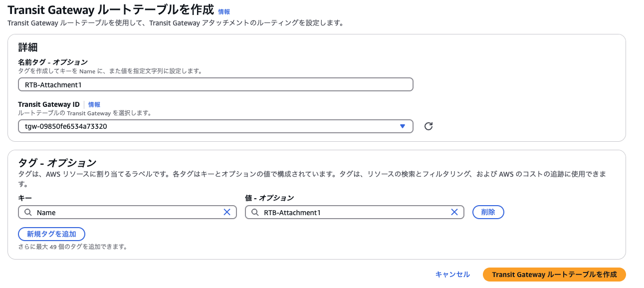Screen dimensions: 644x288
Task: Click the タグ - オプション section heading
Action: (57, 163)
